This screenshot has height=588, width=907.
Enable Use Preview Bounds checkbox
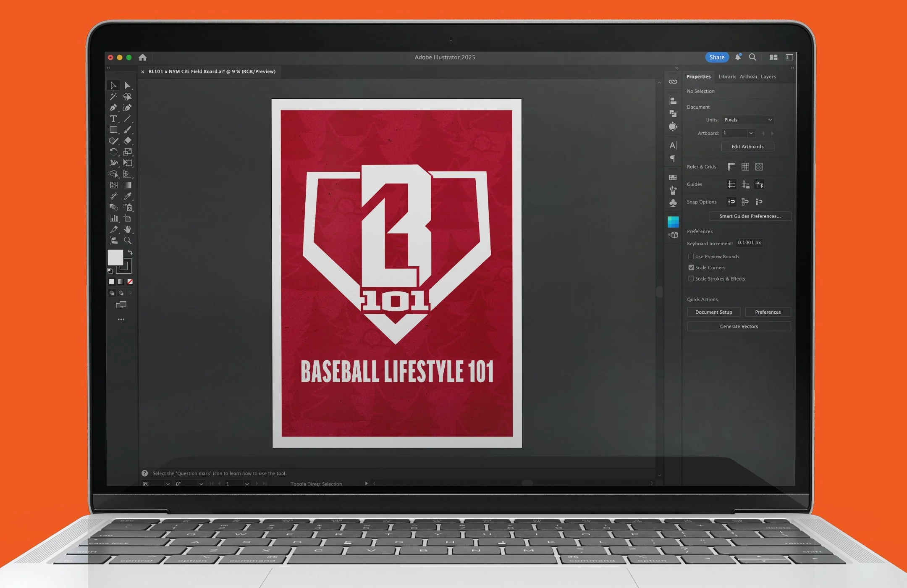(x=691, y=256)
